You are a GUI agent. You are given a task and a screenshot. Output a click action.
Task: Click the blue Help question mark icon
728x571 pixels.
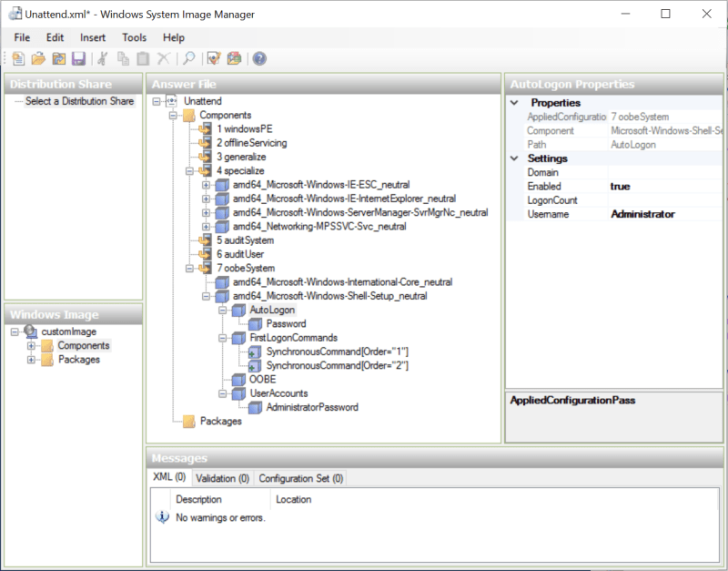259,59
